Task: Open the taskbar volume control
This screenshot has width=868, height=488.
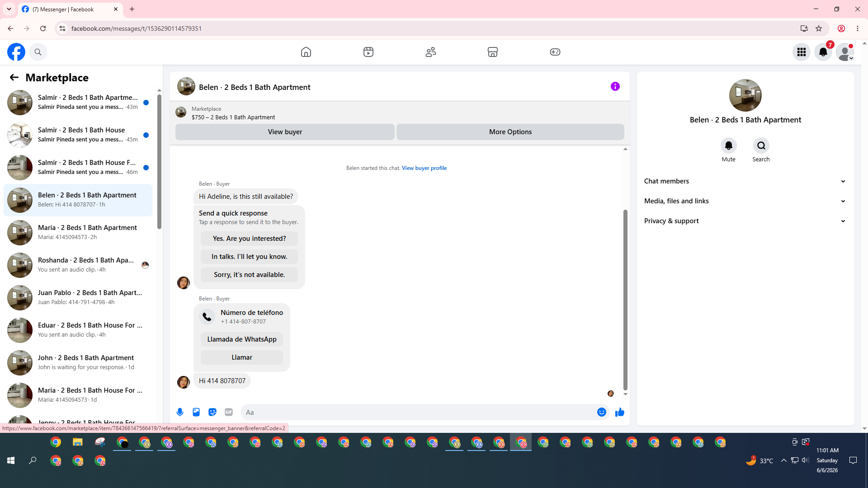Action: click(805, 460)
